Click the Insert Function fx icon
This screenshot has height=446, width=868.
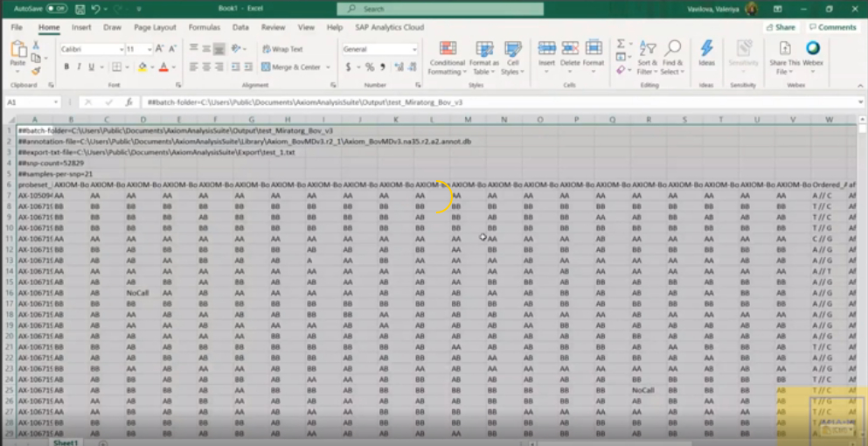[128, 102]
